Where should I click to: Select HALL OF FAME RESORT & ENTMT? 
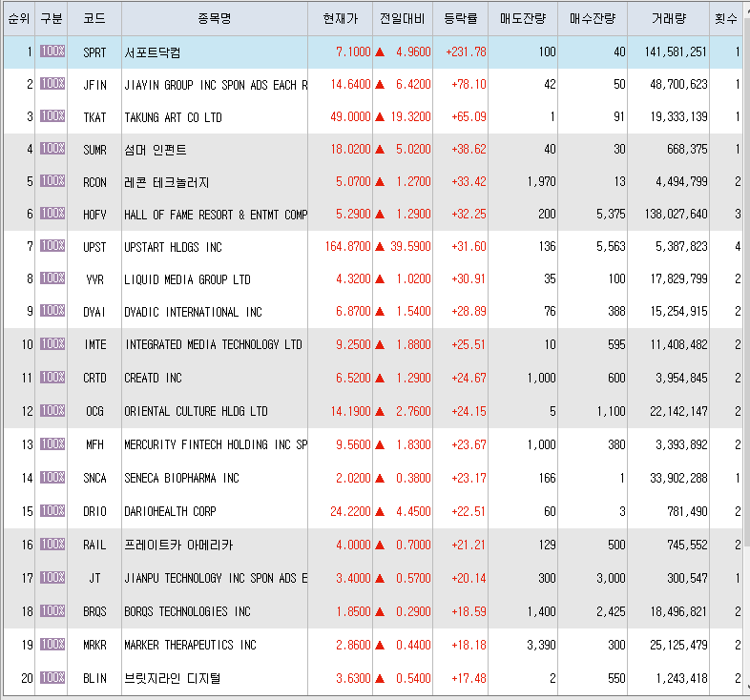[x=216, y=215]
